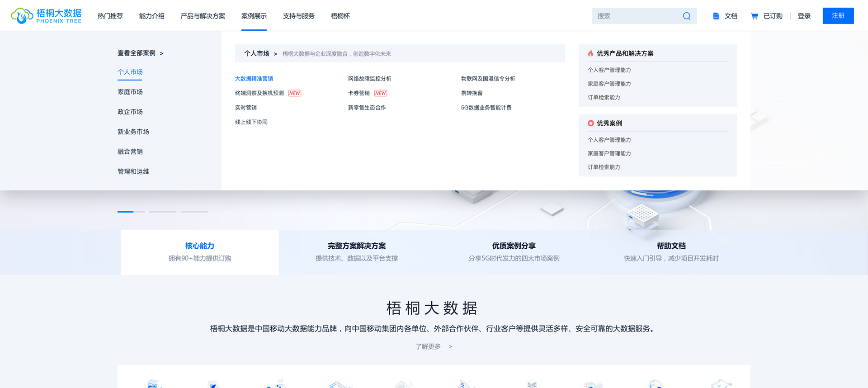Click 了解更多 > link

434,346
